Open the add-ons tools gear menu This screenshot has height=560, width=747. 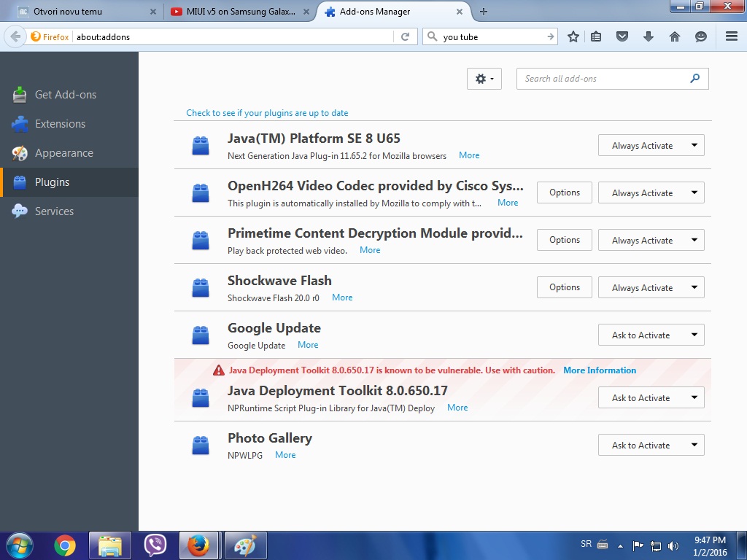[x=484, y=79]
